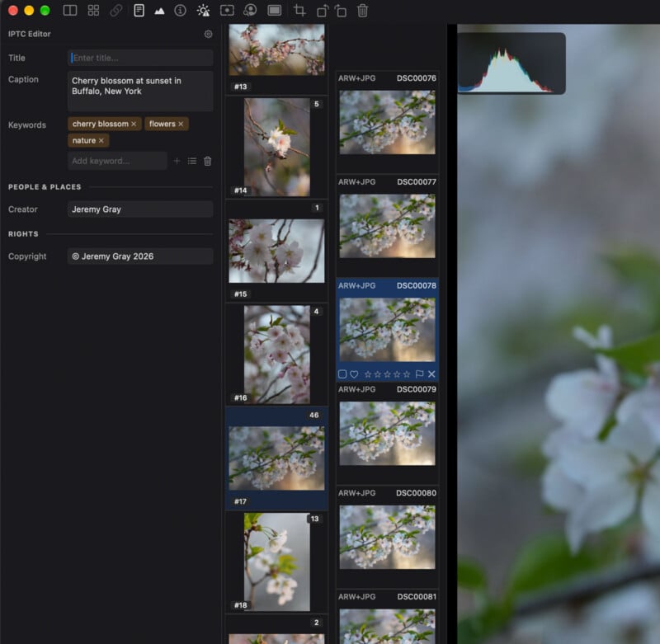Open the face search icon

[x=251, y=11]
